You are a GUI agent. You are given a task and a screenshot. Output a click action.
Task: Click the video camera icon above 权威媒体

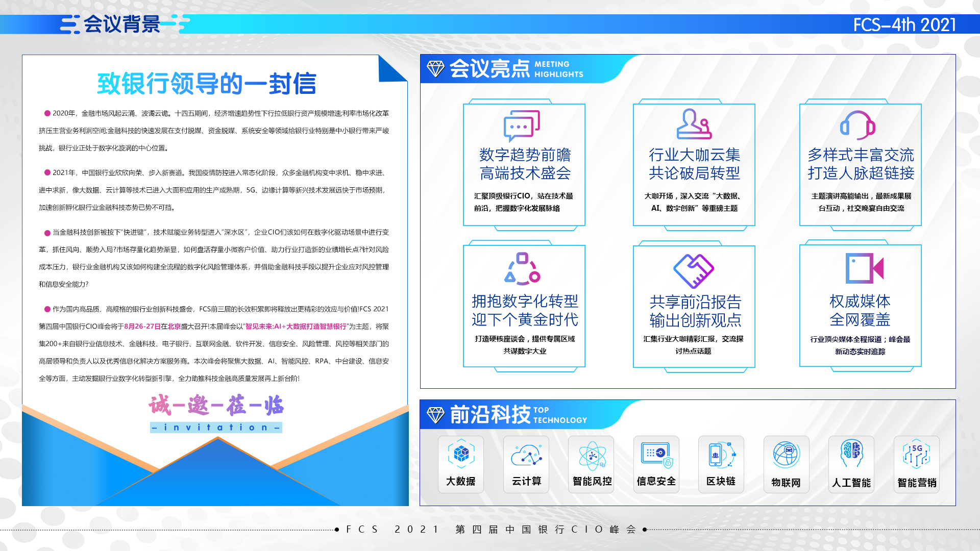pyautogui.click(x=864, y=268)
